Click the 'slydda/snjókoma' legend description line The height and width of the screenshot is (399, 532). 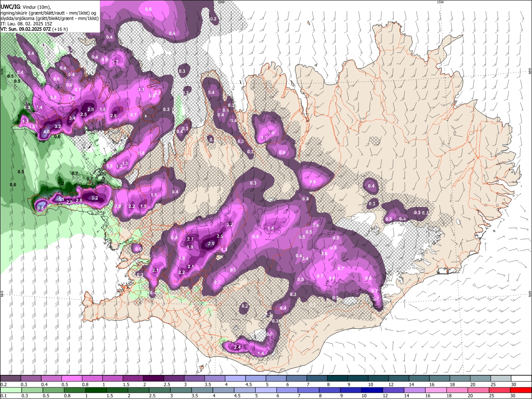pyautogui.click(x=49, y=18)
